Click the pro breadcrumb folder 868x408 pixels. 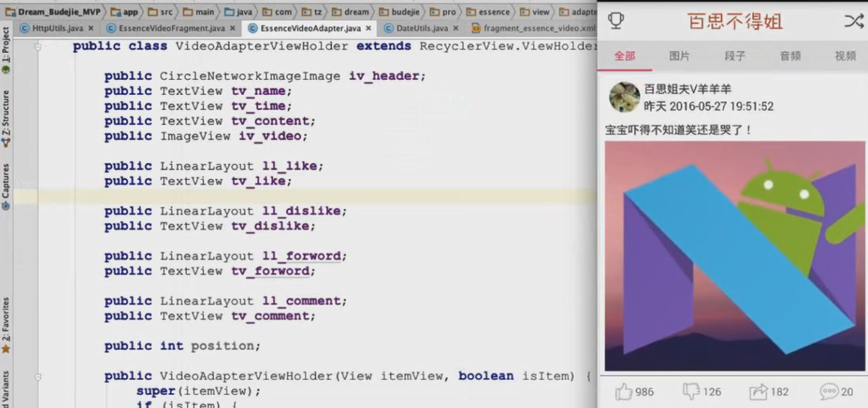pos(443,12)
